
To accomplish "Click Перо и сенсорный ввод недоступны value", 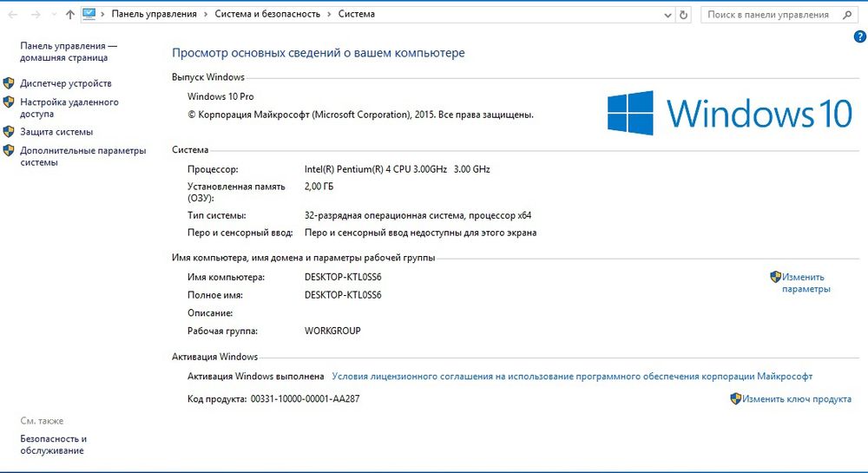I will [x=420, y=233].
